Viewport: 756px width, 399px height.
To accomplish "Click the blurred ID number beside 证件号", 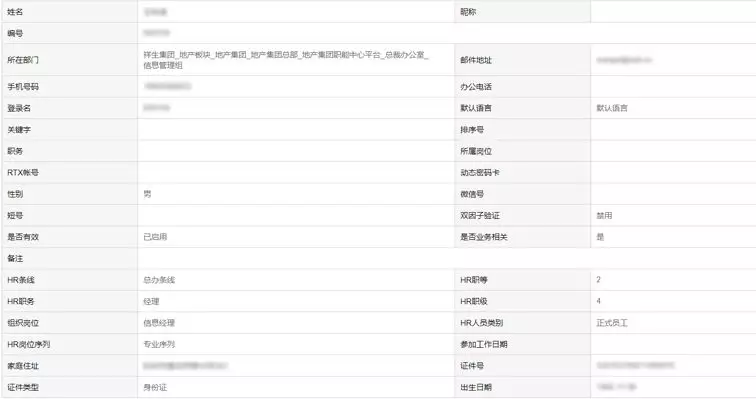I will [x=635, y=365].
